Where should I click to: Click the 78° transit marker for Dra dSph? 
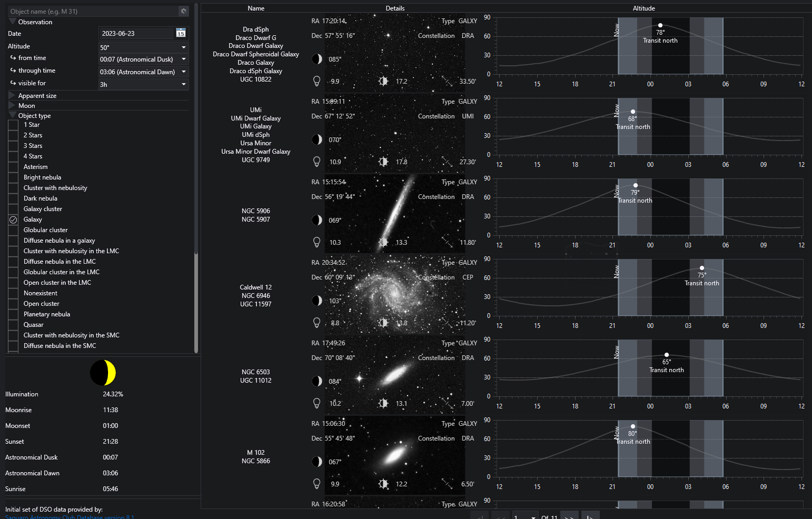pos(660,25)
